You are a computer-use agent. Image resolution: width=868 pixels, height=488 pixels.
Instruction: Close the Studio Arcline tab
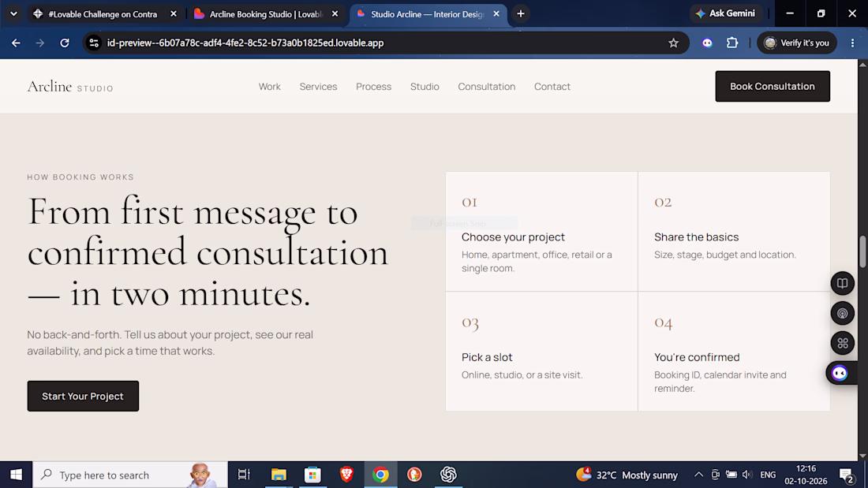click(496, 14)
